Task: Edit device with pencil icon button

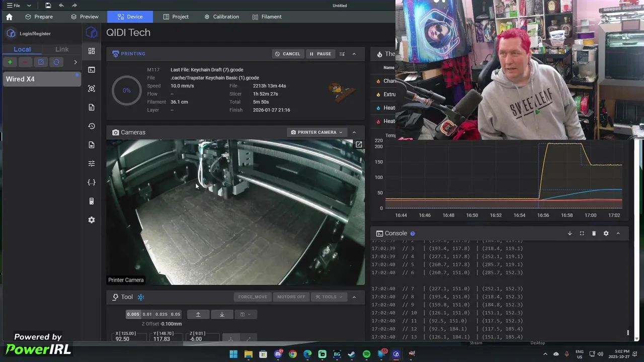Action: [41, 62]
